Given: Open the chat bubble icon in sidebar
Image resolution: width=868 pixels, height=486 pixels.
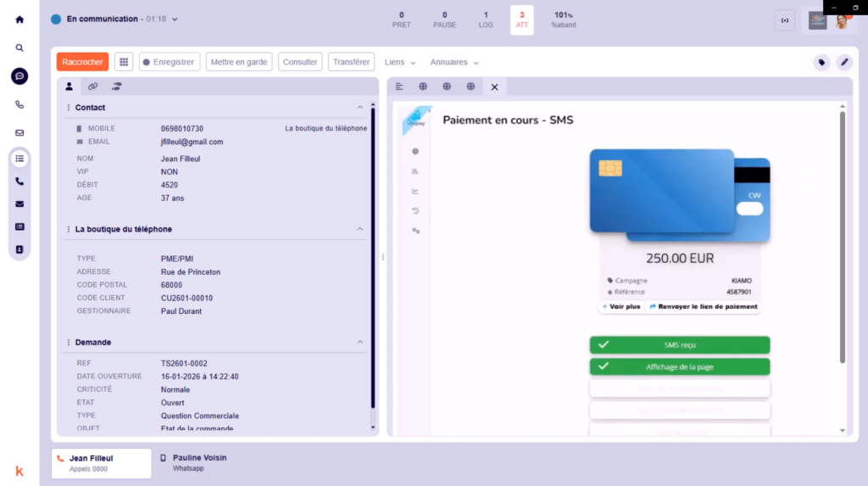Looking at the screenshot, I should point(19,76).
